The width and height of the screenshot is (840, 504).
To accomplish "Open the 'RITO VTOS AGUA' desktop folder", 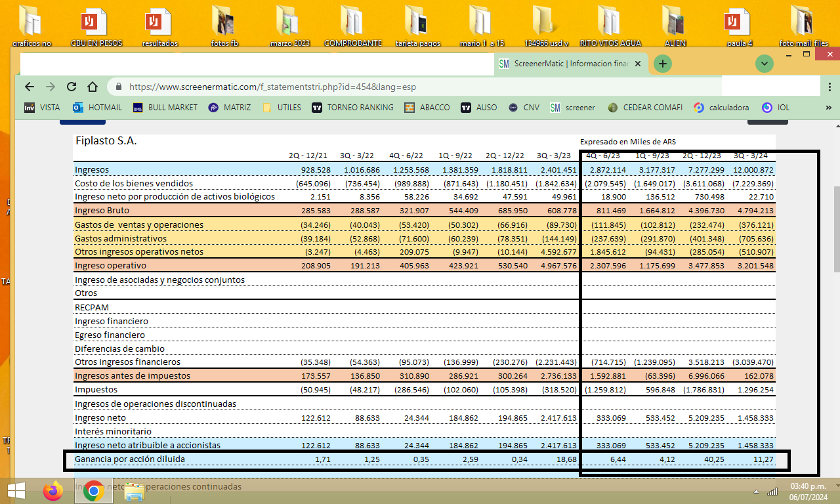I will pos(611,25).
